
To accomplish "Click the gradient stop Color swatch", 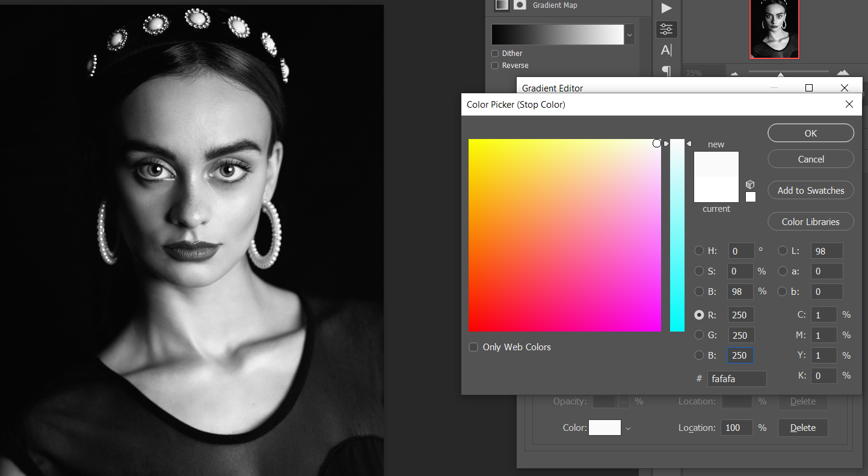I will (605, 428).
